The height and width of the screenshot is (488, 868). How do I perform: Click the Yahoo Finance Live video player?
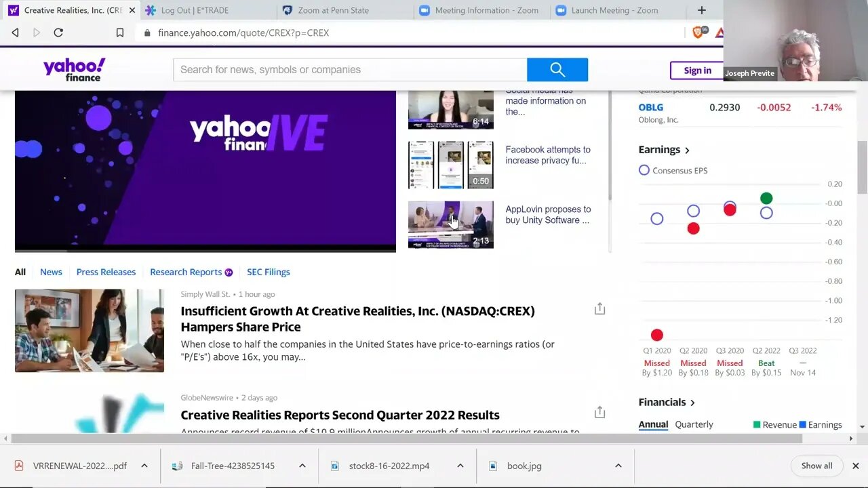[205, 171]
